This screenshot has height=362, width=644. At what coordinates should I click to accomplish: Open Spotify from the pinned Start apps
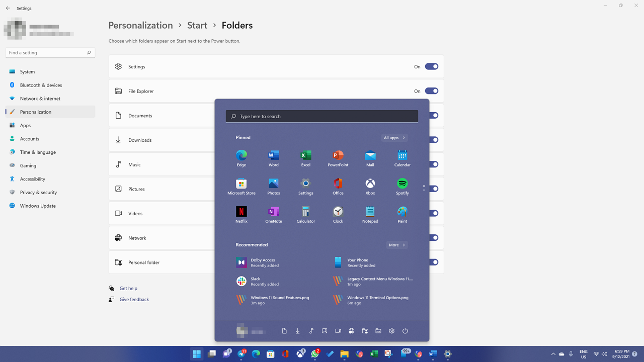click(x=402, y=186)
